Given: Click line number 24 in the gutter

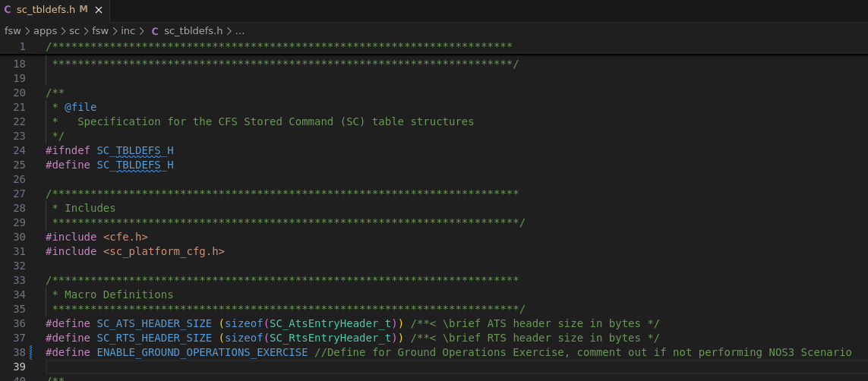Looking at the screenshot, I should coord(20,150).
